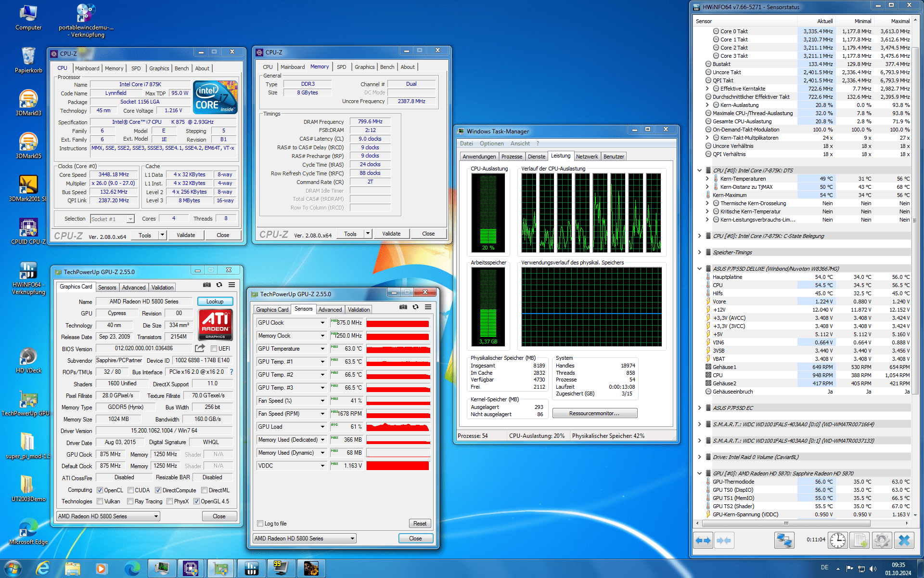The image size is (924, 578).
Task: Click the HWiNFO expand columns arrows icon
Action: pos(703,540)
